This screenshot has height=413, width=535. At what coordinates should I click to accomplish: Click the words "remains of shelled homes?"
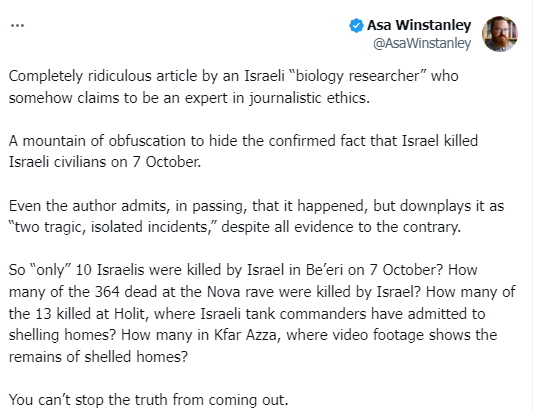tap(98, 357)
